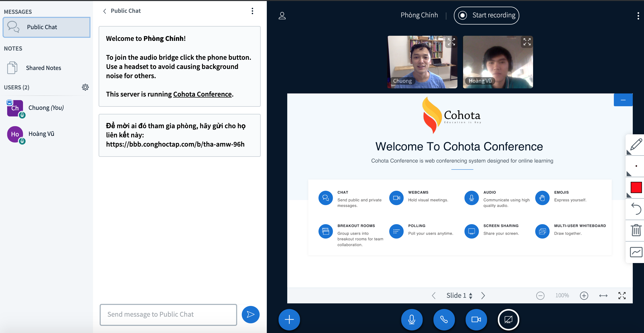This screenshot has width=644, height=333.
Task: Select user Chuong (You)
Action: click(x=47, y=108)
